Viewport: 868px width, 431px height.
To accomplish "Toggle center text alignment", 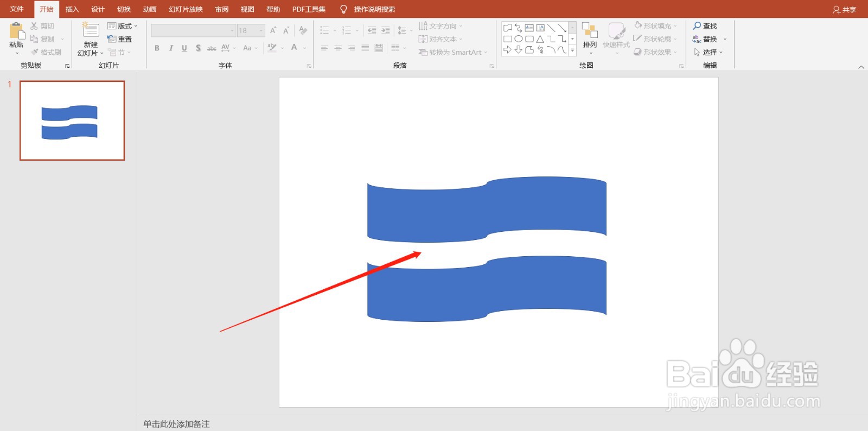I will [x=338, y=48].
